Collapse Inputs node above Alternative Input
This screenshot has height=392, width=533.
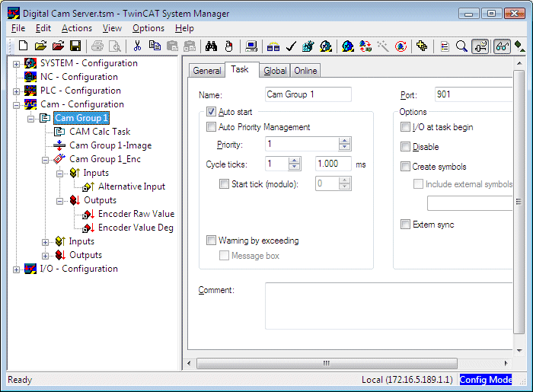click(x=60, y=174)
